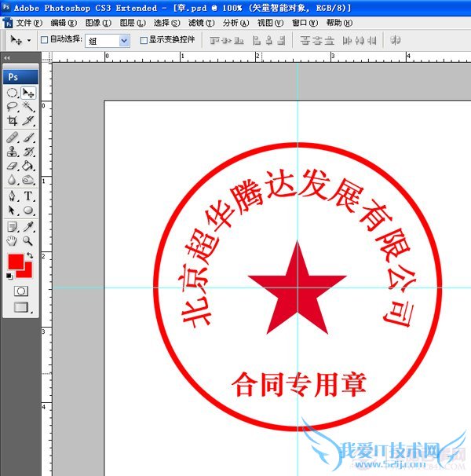Click Distribute Bottom Edges button
471x476 pixels.
click(329, 40)
